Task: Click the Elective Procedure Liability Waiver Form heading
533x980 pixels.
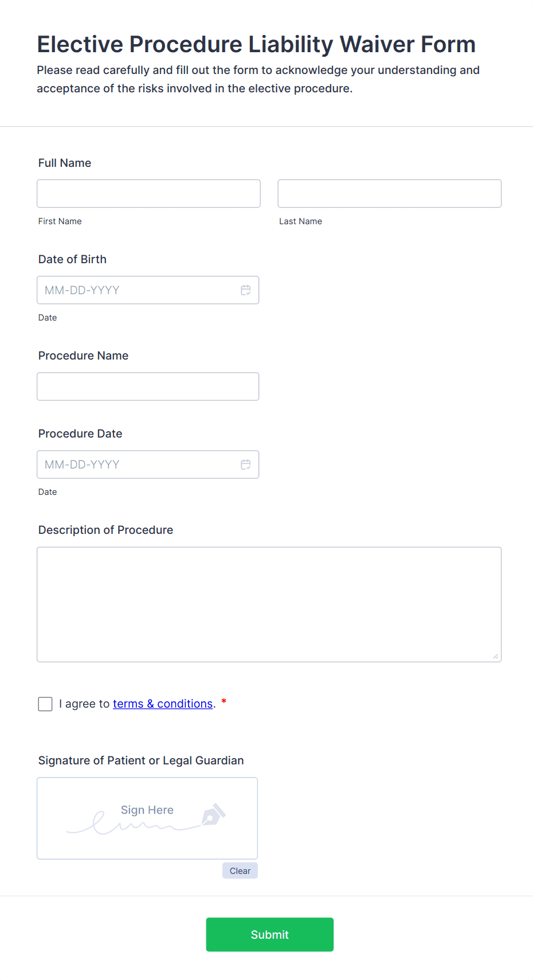Action: click(256, 45)
